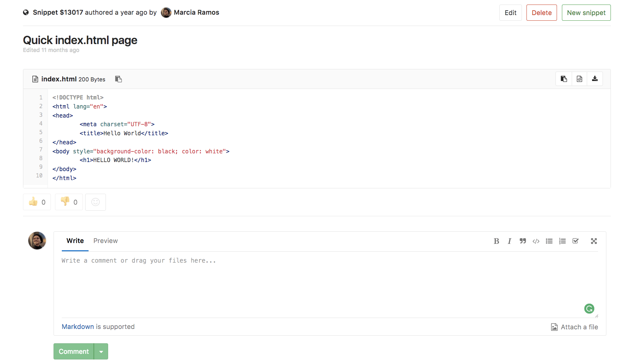Toggle italic formatting in the comment editor
The width and height of the screenshot is (635, 364).
tap(510, 241)
